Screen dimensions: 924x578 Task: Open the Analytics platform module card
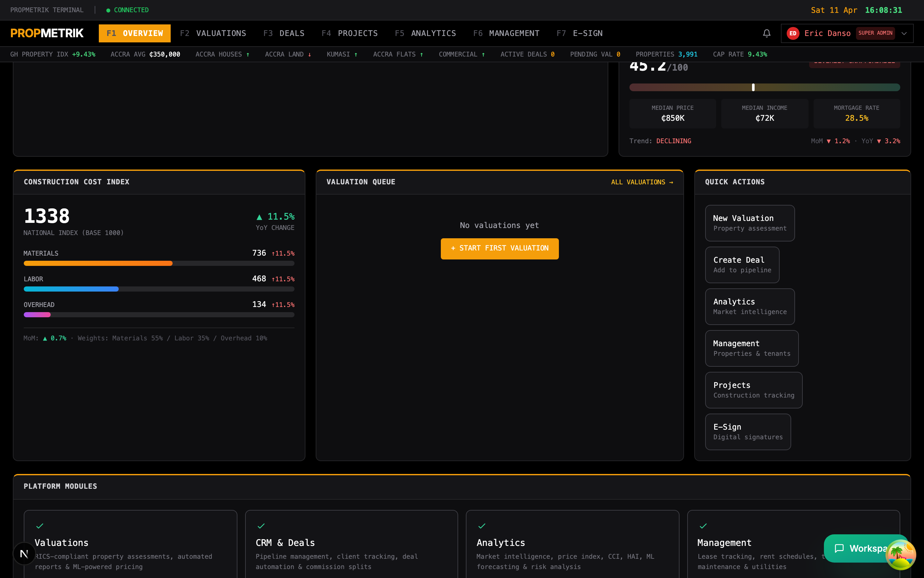[572, 544]
